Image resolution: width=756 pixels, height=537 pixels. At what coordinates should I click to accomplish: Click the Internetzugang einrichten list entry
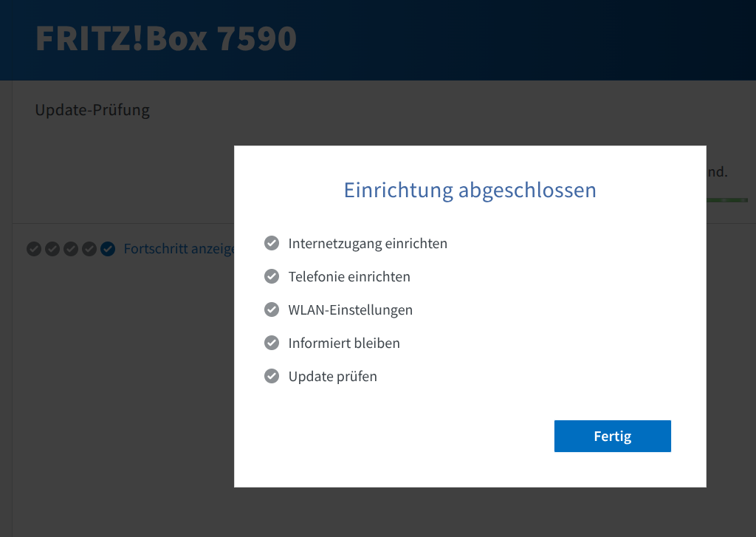coord(368,243)
